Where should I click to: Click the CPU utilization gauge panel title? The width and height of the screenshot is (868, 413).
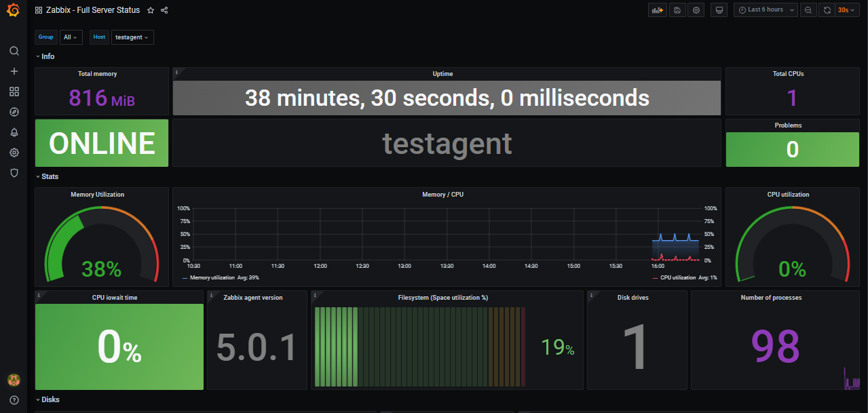tap(788, 195)
